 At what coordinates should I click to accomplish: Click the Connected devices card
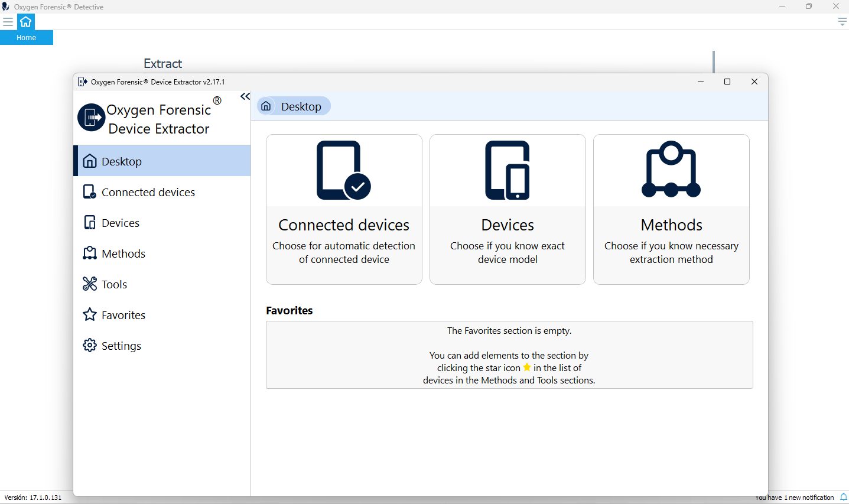coord(344,209)
